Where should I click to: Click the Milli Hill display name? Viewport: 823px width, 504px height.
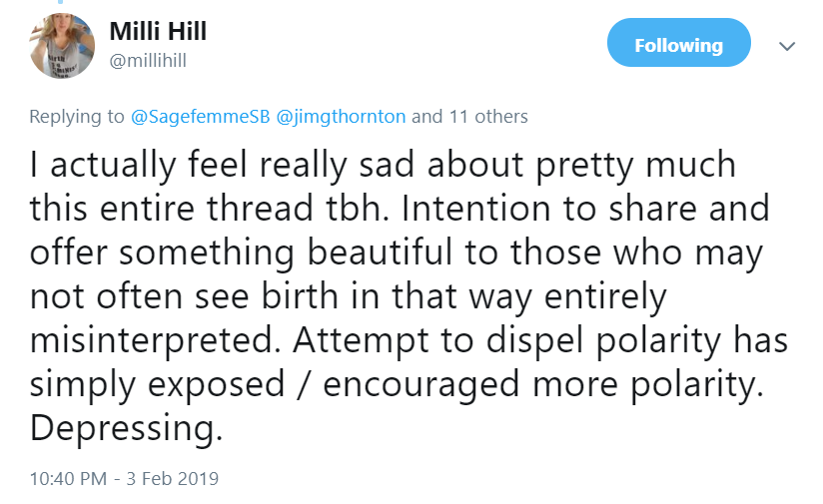(x=158, y=31)
